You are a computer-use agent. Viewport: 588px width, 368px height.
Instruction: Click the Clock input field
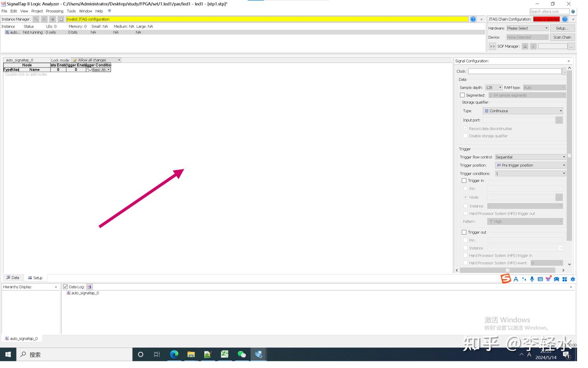click(515, 71)
